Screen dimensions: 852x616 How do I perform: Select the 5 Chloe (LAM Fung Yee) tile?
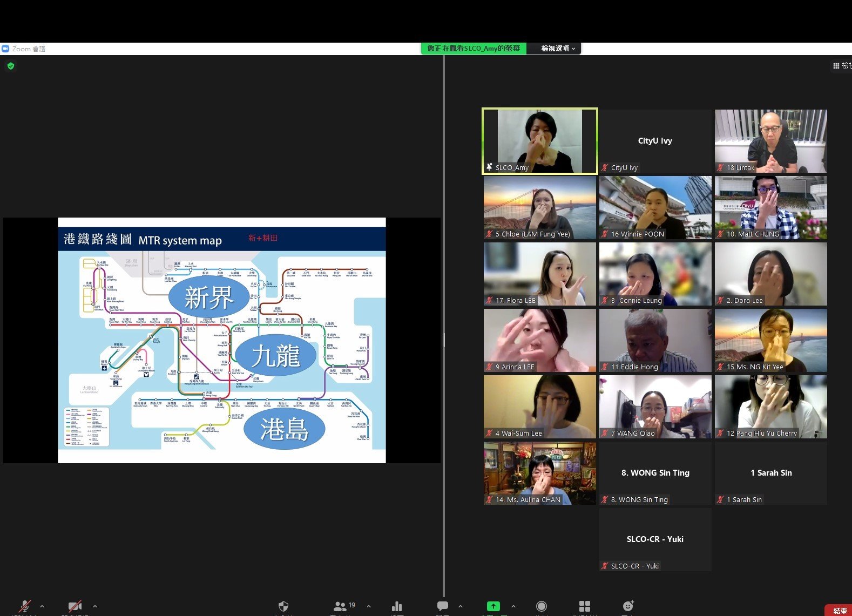540,208
